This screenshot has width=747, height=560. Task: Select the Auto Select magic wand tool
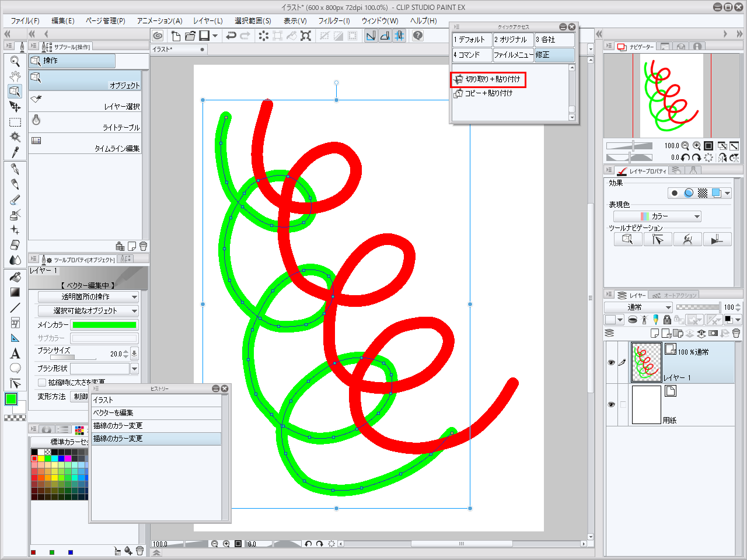[15, 137]
